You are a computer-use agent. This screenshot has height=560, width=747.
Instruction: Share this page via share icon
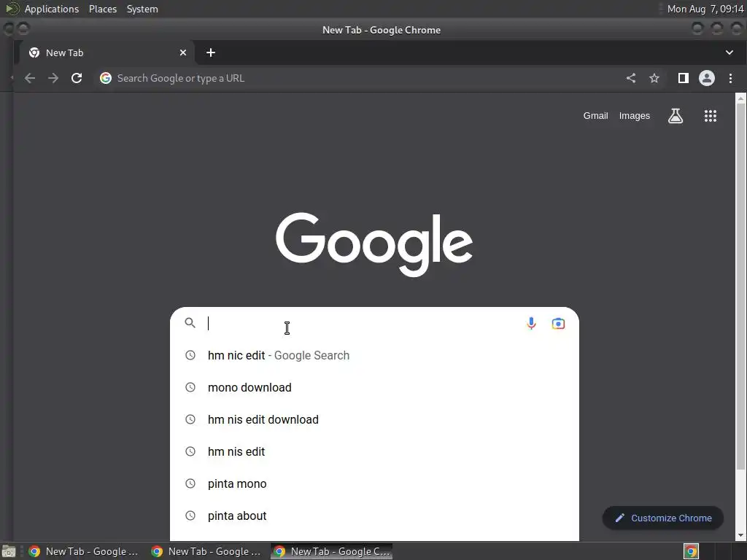click(631, 78)
